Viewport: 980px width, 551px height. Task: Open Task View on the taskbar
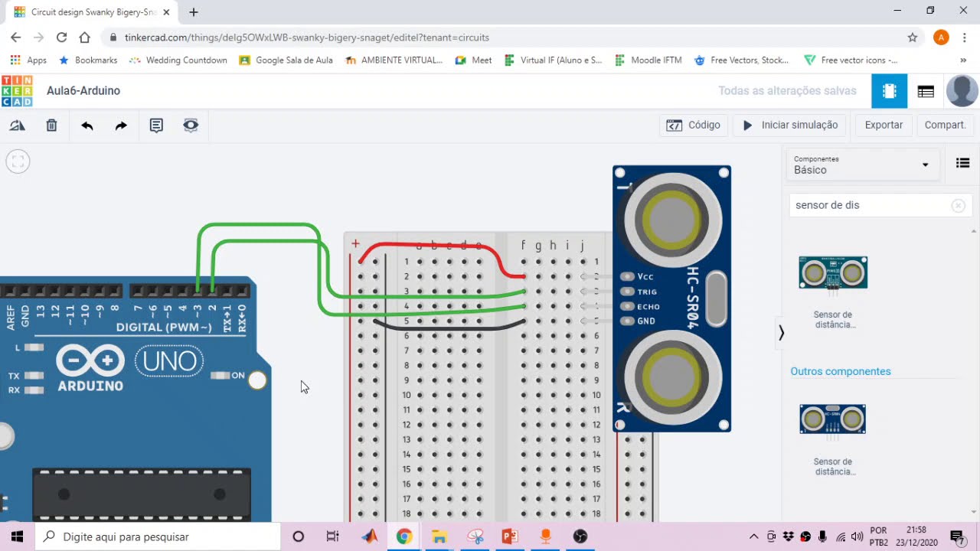pos(332,536)
